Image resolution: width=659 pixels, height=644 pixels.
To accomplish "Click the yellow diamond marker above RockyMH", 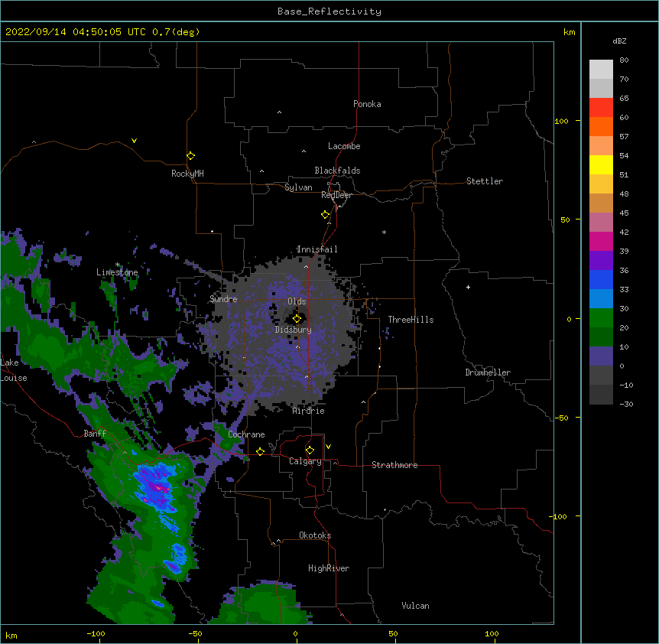I will pos(190,156).
